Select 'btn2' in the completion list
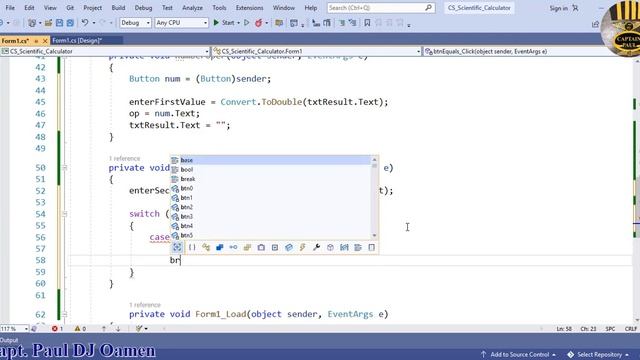This screenshot has width=640, height=360. click(x=270, y=207)
